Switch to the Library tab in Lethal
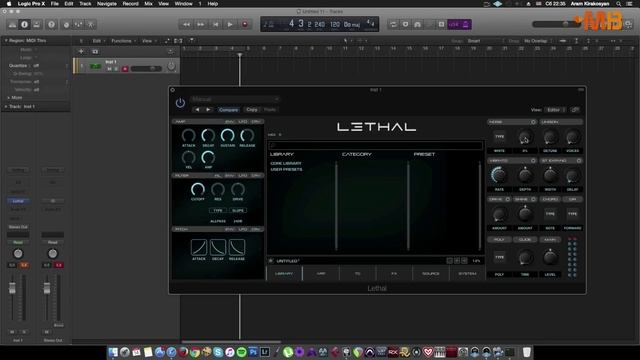This screenshot has height=360, width=640. click(284, 273)
